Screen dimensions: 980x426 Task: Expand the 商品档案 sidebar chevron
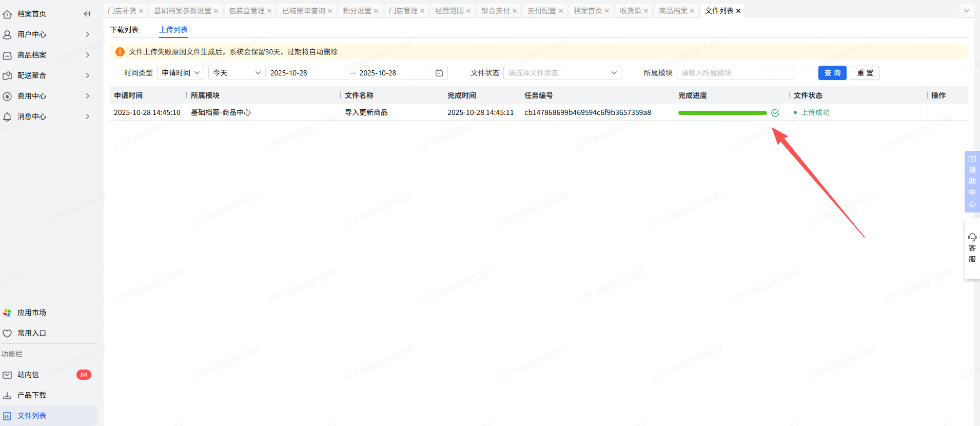[88, 55]
